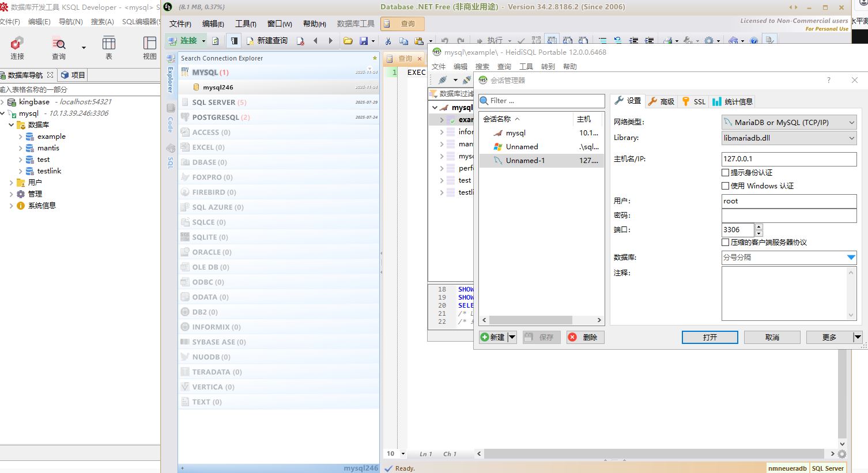This screenshot has height=473, width=868.
Task: Click the 新建 new session green plus button
Action: point(493,337)
